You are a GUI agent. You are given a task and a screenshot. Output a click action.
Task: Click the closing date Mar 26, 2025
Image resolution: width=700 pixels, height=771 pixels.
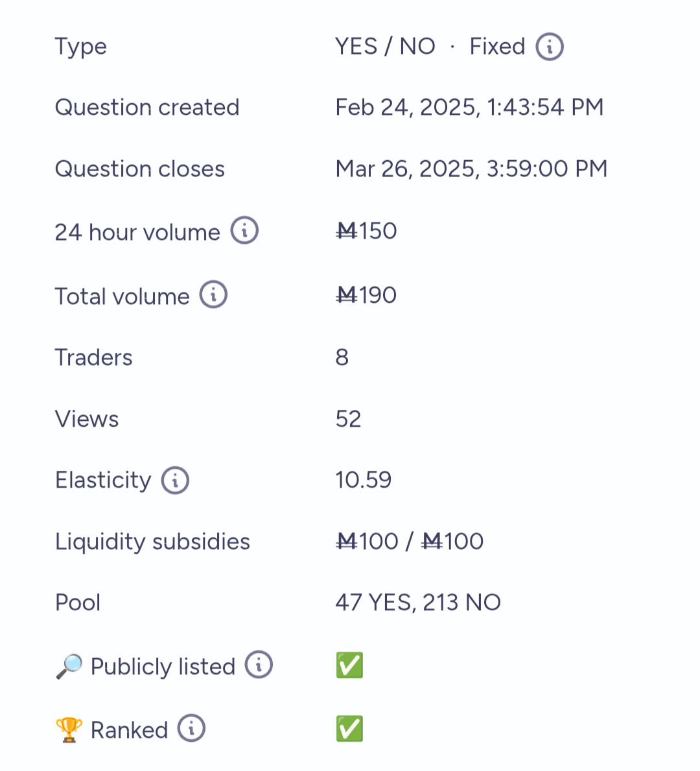(406, 169)
